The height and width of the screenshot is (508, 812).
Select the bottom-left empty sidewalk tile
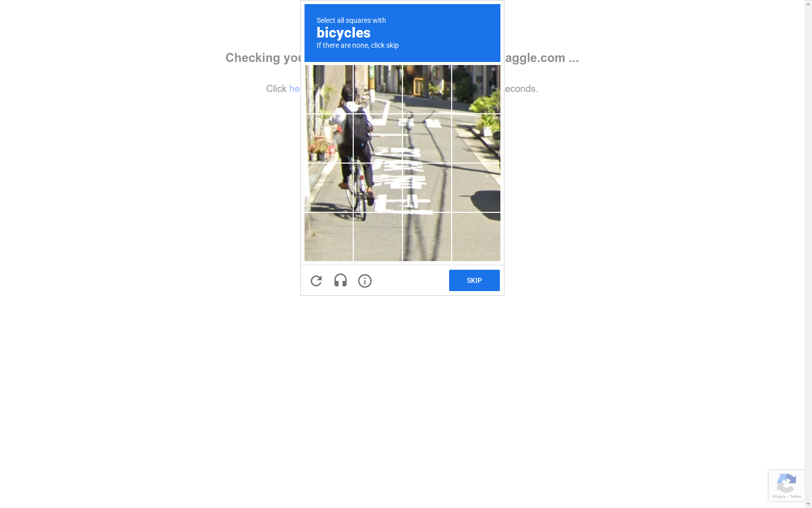point(329,237)
